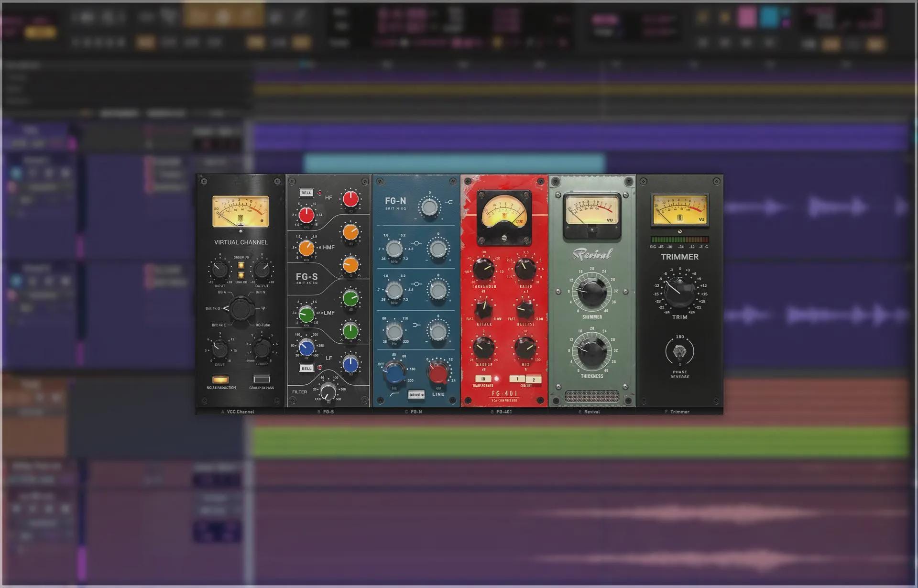Click the FG-N low shelf gain knob
This screenshot has height=588, width=918.
click(x=438, y=331)
